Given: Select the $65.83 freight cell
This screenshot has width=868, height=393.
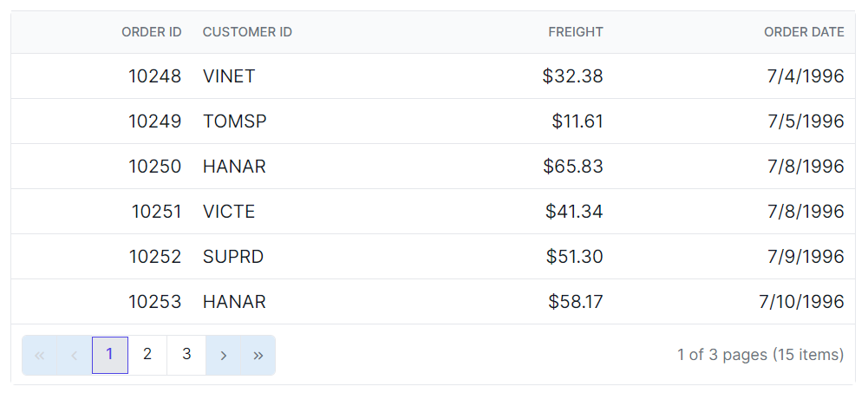Looking at the screenshot, I should pos(572,167).
